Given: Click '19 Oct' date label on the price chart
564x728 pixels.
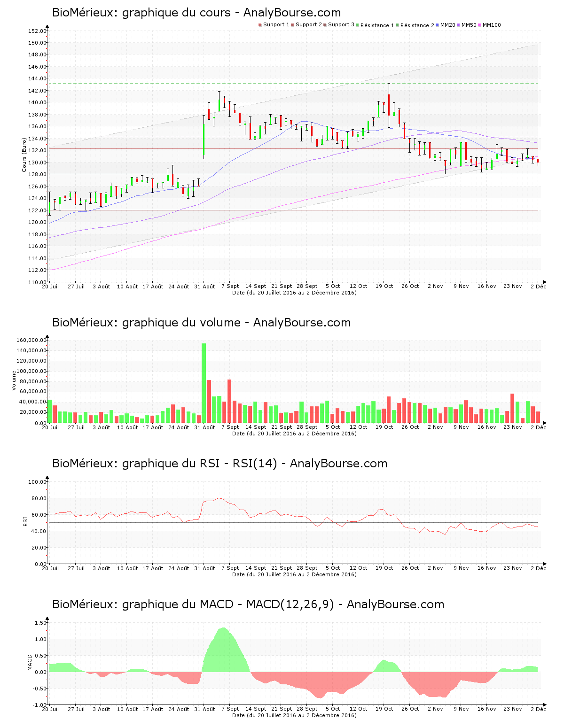Looking at the screenshot, I should coord(384,286).
